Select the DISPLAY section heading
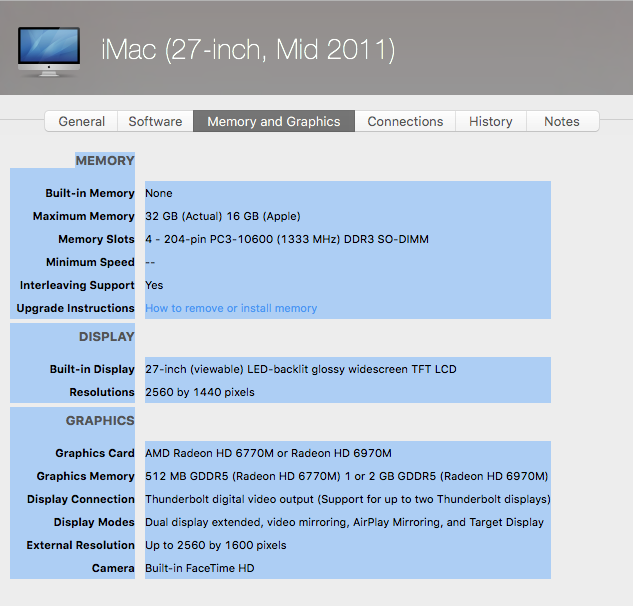633x606 pixels. coord(107,336)
